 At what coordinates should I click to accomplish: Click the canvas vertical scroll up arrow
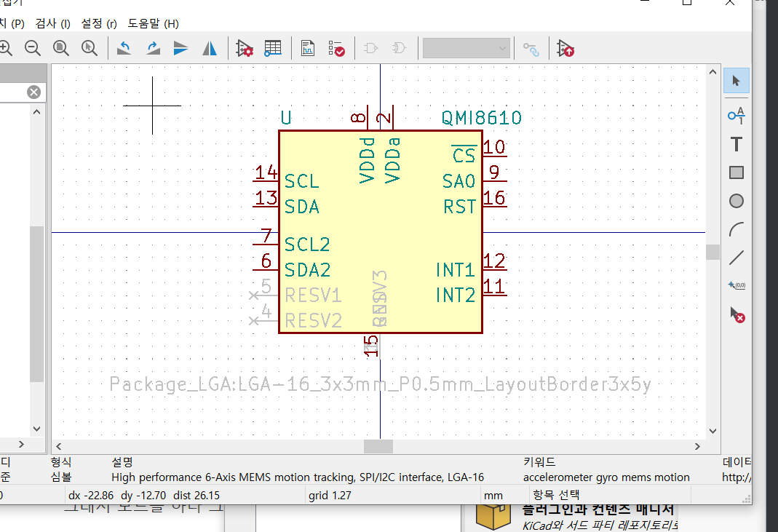pyautogui.click(x=713, y=72)
